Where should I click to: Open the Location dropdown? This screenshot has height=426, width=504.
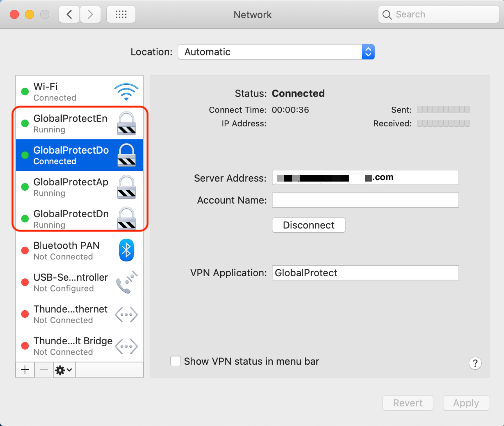point(276,52)
